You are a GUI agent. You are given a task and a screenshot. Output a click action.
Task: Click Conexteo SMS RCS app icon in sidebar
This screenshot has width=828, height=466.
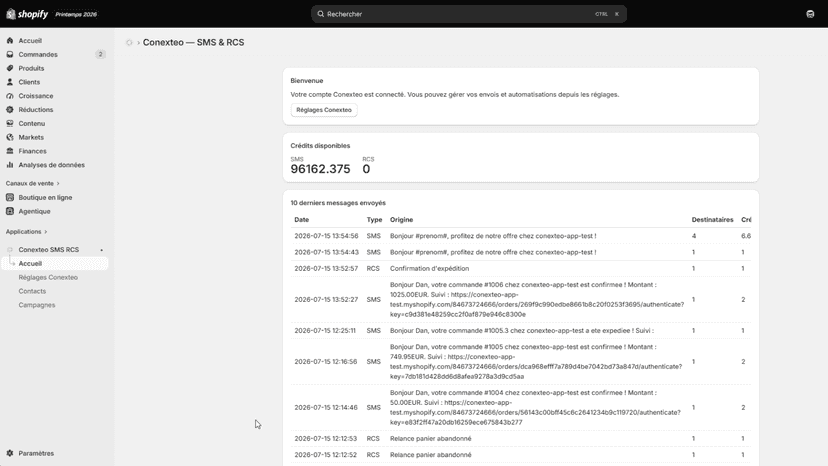point(10,249)
